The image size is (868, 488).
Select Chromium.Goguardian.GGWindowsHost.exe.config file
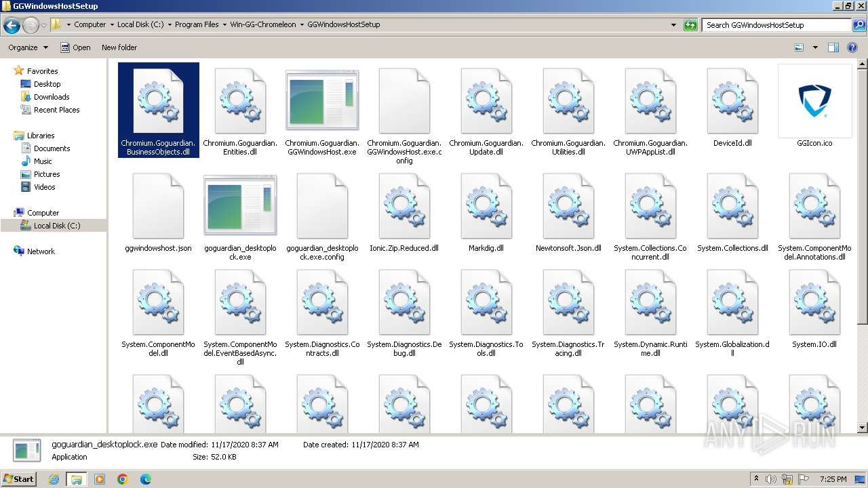(x=404, y=115)
